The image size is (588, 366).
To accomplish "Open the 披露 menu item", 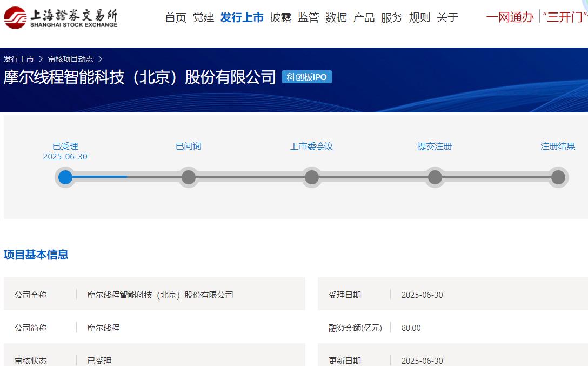I will (280, 17).
